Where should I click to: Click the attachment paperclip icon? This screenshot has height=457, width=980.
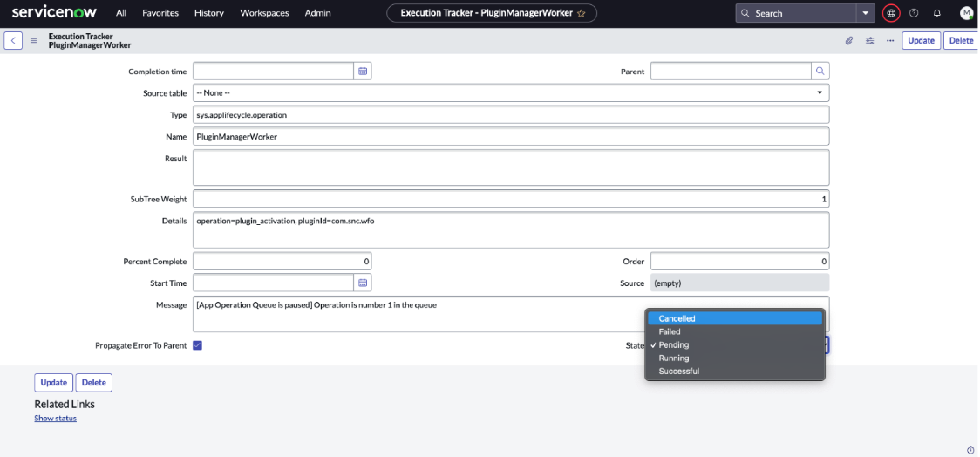pyautogui.click(x=848, y=41)
